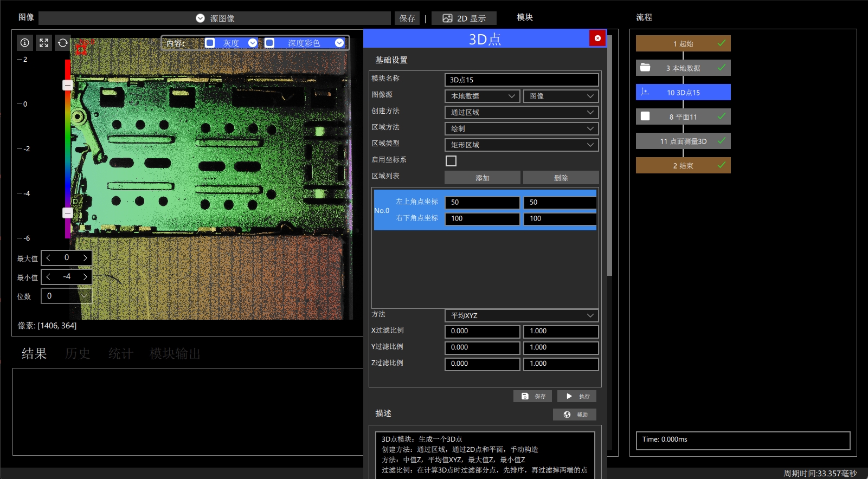Switch to the 历史 tab
This screenshot has height=479, width=868.
point(78,354)
